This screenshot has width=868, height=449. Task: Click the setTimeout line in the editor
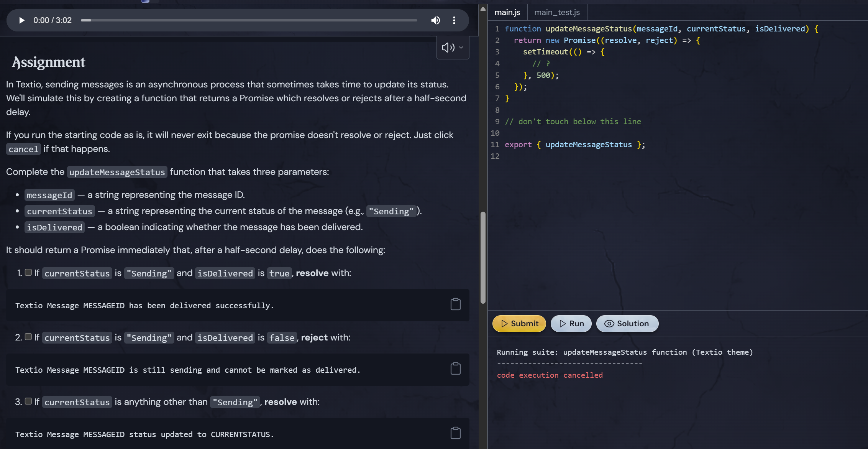[564, 52]
